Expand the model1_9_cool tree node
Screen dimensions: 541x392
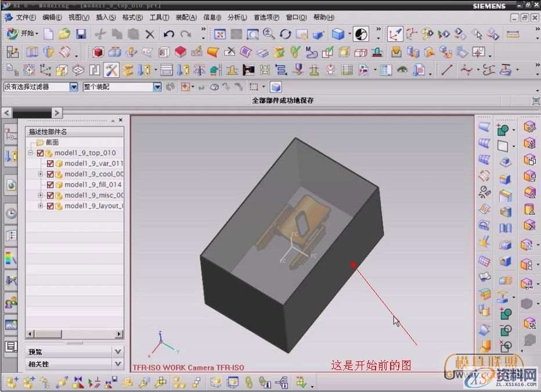40,174
